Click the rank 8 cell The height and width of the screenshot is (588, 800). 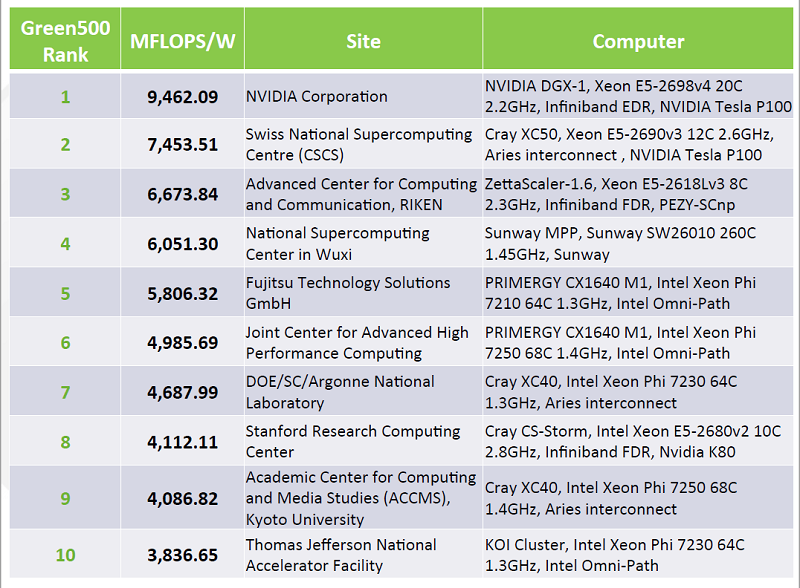(65, 442)
